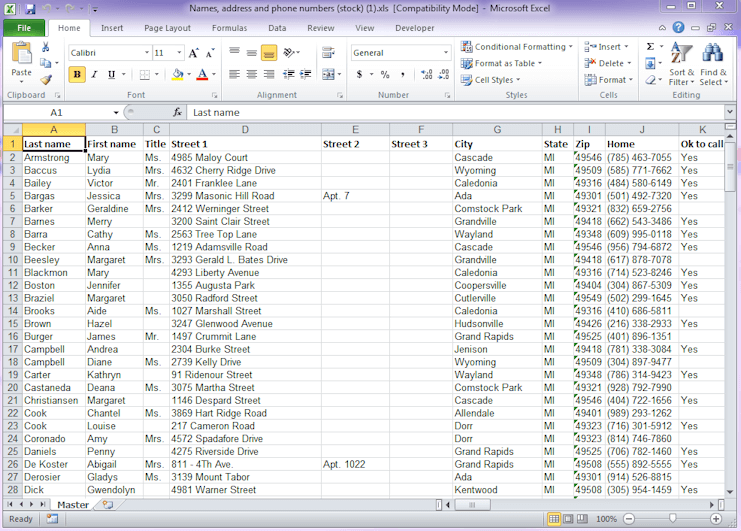Expand the Name Box dropdown arrow
Viewport: 741px width, 531px height.
point(116,112)
